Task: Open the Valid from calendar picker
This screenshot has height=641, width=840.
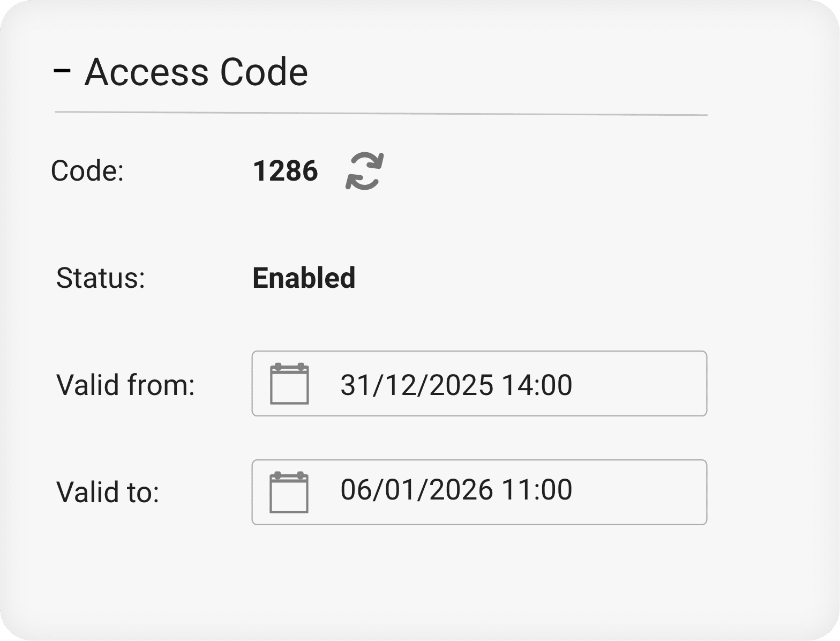Action: tap(289, 384)
